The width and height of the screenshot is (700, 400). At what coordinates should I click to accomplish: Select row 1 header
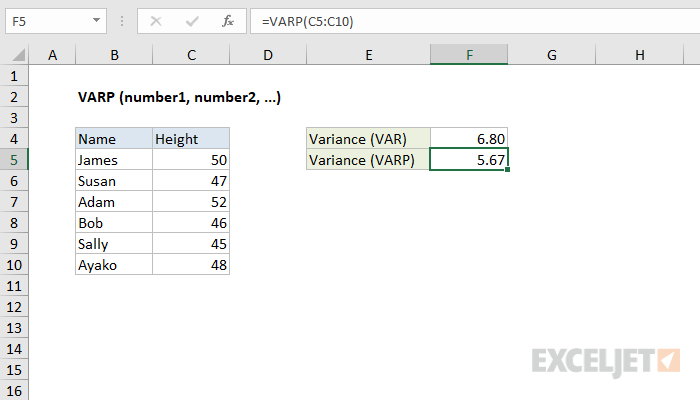(14, 76)
